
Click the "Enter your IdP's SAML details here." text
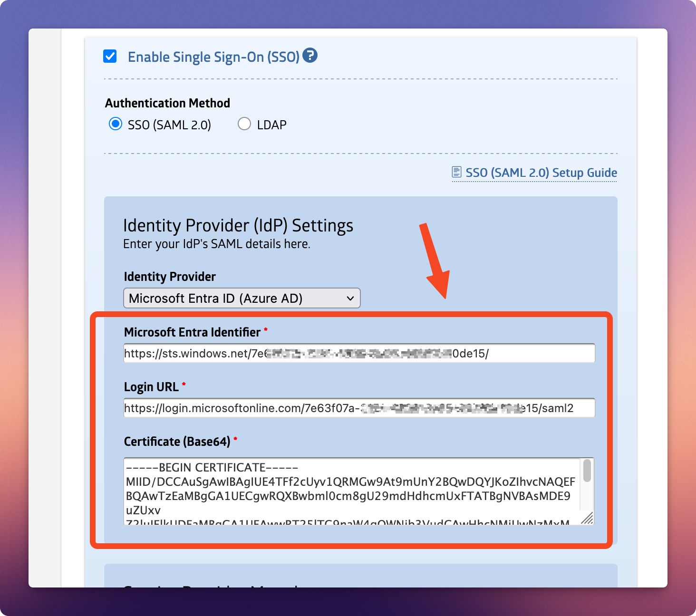[x=217, y=244]
